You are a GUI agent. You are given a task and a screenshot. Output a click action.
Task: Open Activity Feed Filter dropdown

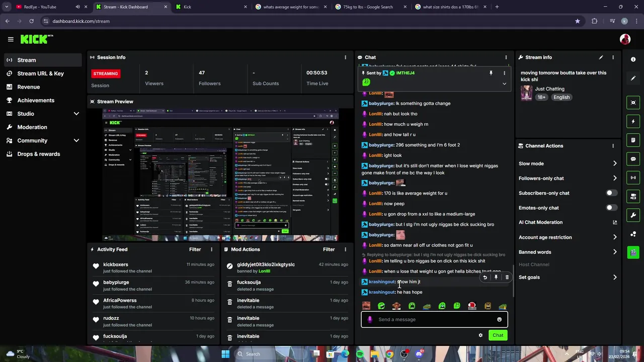195,249
